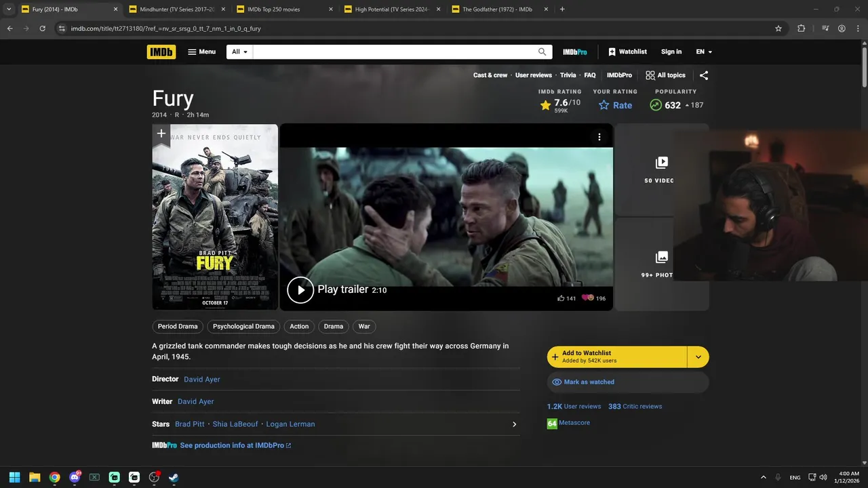Select the Action genre chip
Screen dimensions: 868x488
(299, 326)
